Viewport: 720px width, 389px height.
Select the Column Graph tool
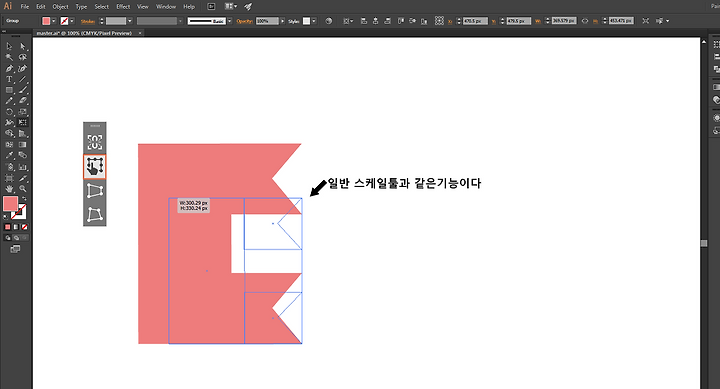tap(22, 167)
